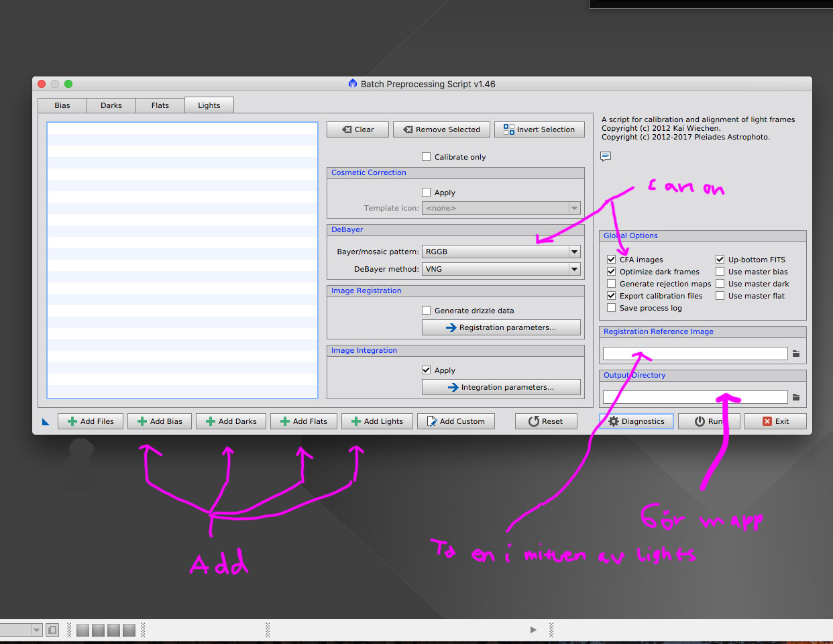Screen dimensions: 833x644
Task: Click the comment bubble icon under copyright text
Action: (606, 156)
